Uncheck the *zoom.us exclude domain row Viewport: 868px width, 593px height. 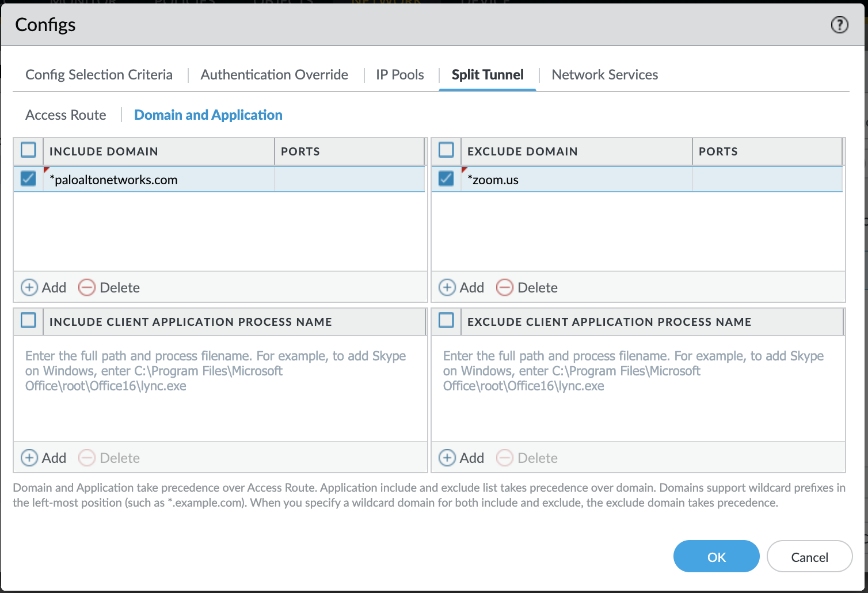tap(446, 179)
